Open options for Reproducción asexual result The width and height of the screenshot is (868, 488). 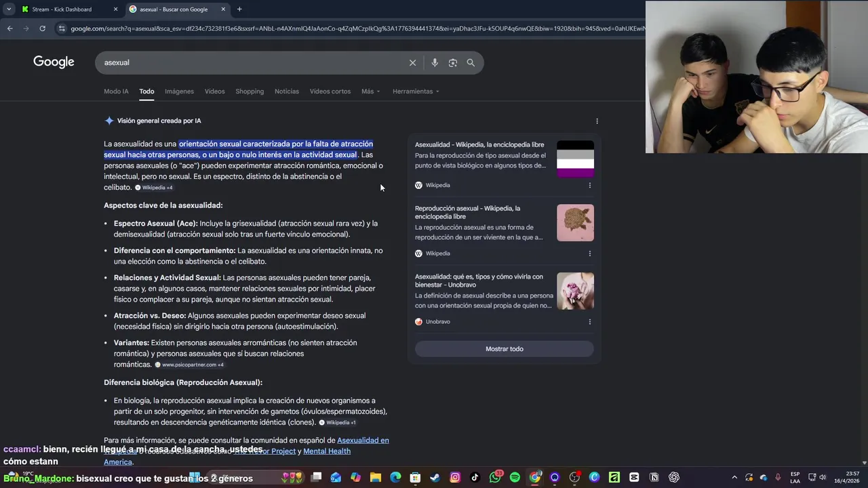(x=589, y=253)
